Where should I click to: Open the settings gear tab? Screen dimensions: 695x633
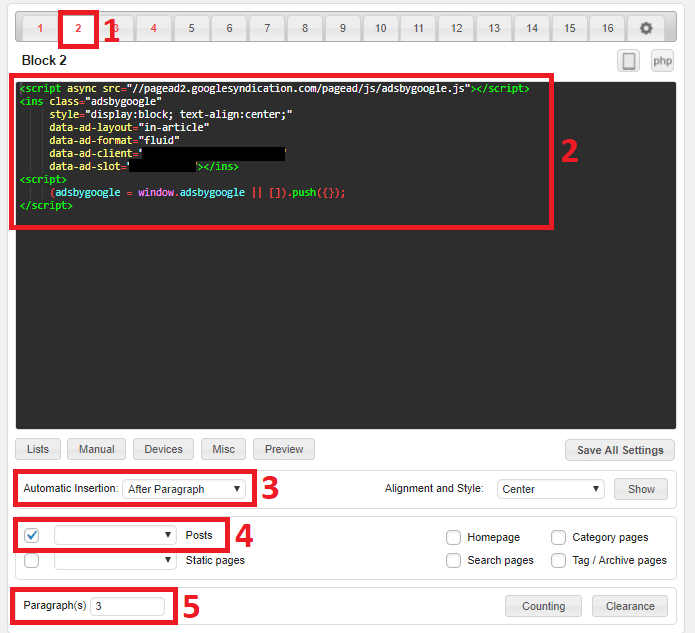(x=645, y=28)
